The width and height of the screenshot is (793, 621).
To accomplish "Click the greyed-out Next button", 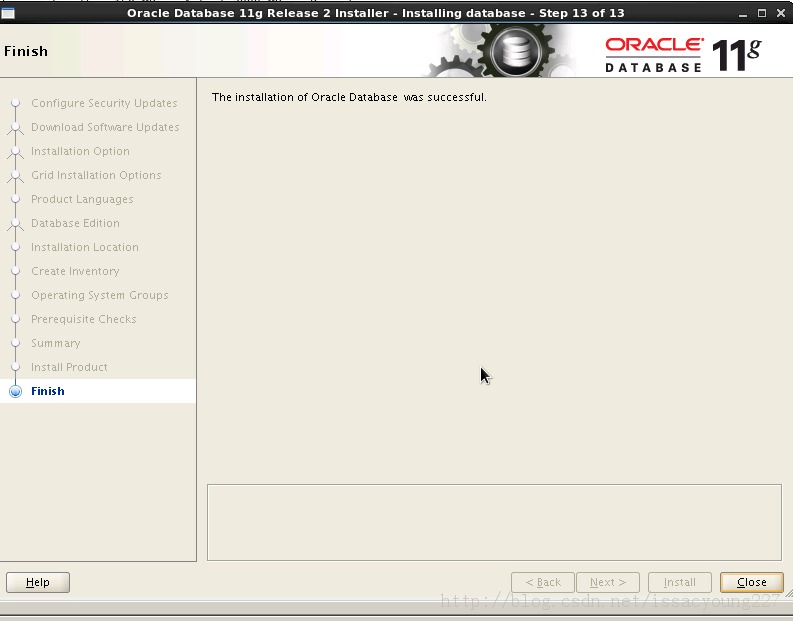I will tap(608, 582).
